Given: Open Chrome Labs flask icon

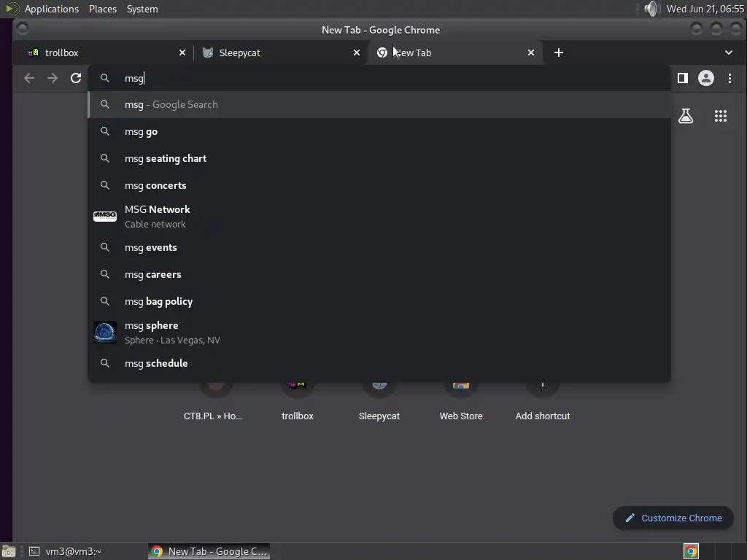Looking at the screenshot, I should (686, 116).
